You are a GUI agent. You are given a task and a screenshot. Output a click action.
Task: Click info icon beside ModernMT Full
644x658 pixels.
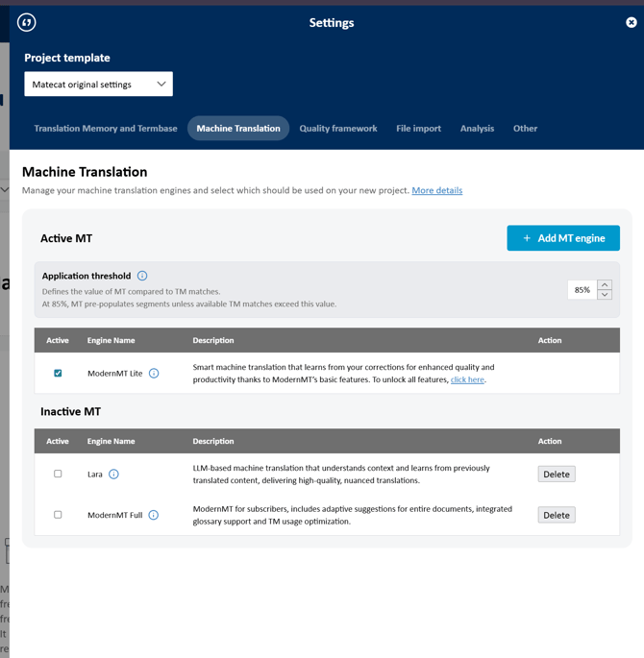coord(154,516)
